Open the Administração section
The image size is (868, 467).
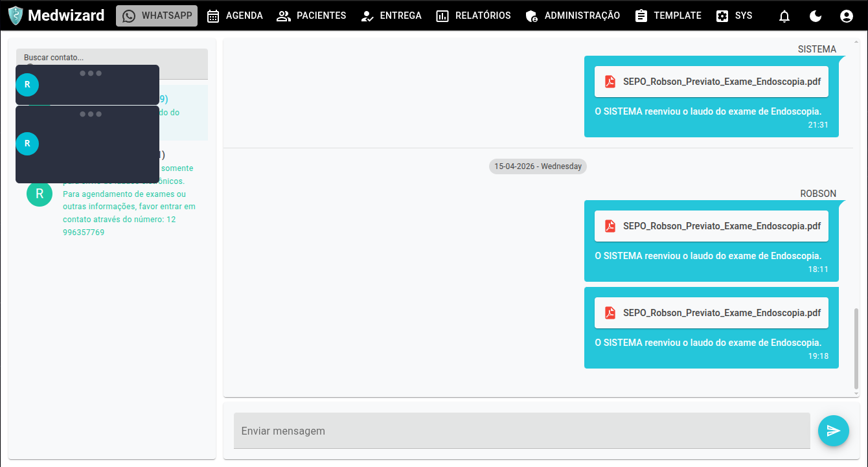[573, 16]
